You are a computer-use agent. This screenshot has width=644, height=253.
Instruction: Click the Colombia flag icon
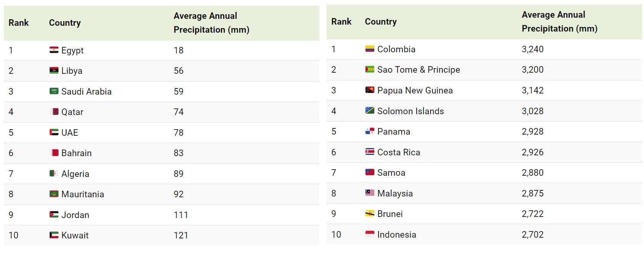pos(370,49)
